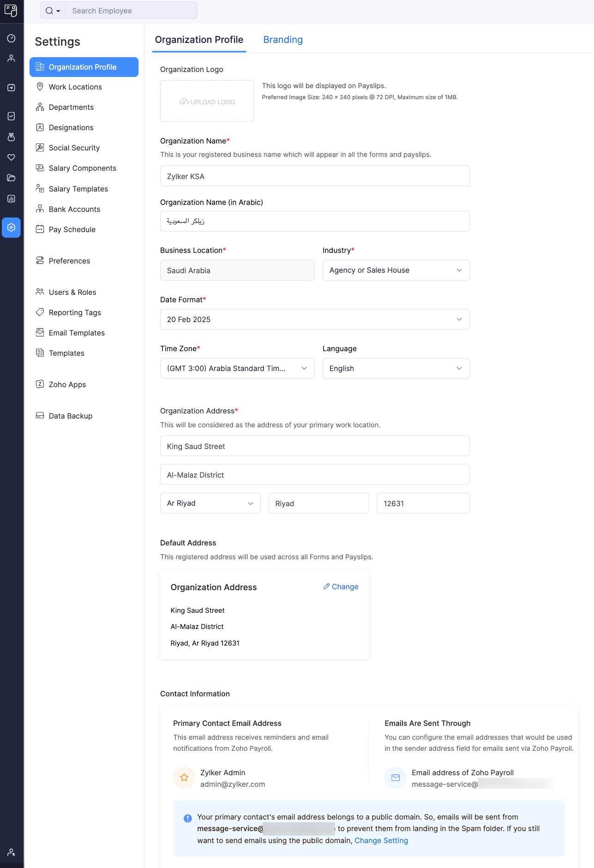Click the Work Locations pin icon

40,87
